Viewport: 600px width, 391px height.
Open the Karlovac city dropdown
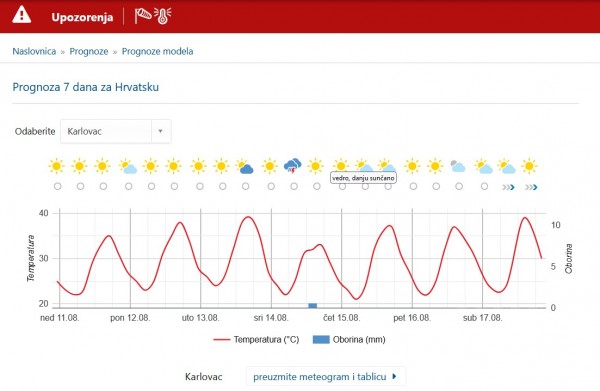[x=116, y=131]
